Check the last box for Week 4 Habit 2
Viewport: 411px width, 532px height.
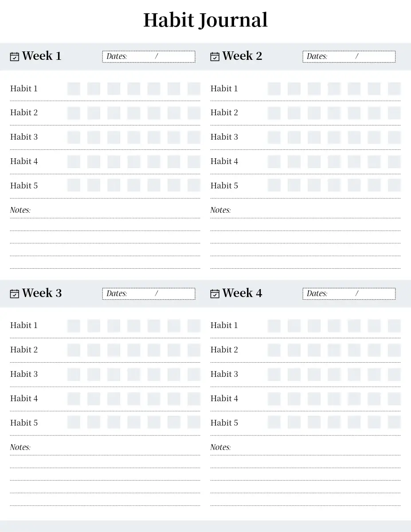click(394, 350)
